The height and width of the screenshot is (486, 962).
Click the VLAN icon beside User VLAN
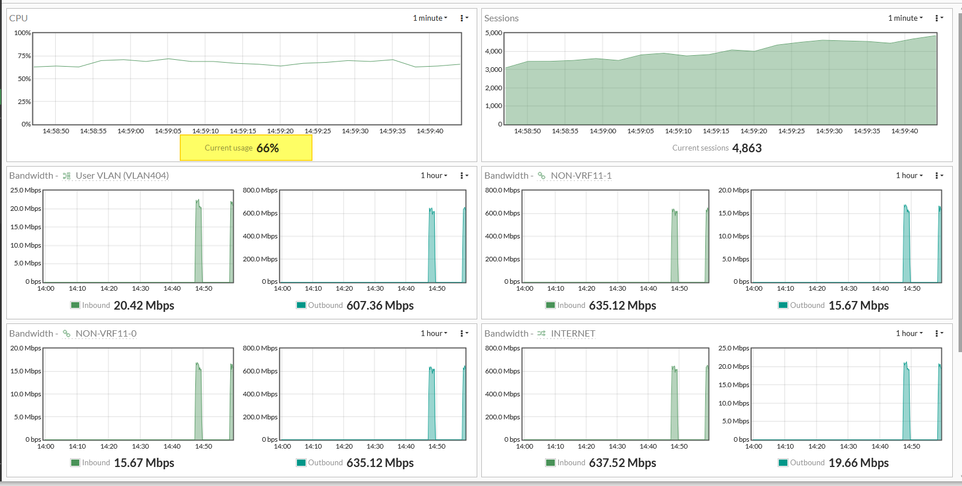tap(67, 176)
